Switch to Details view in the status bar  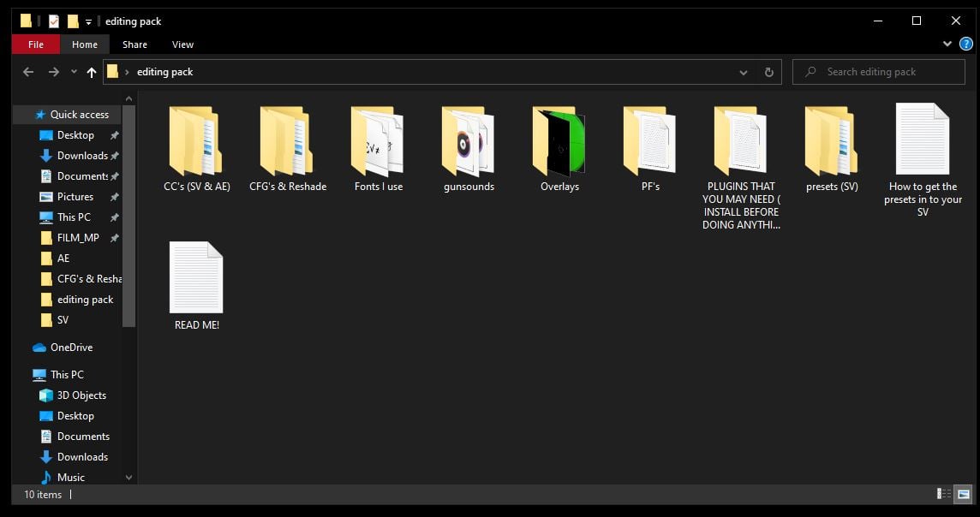944,494
